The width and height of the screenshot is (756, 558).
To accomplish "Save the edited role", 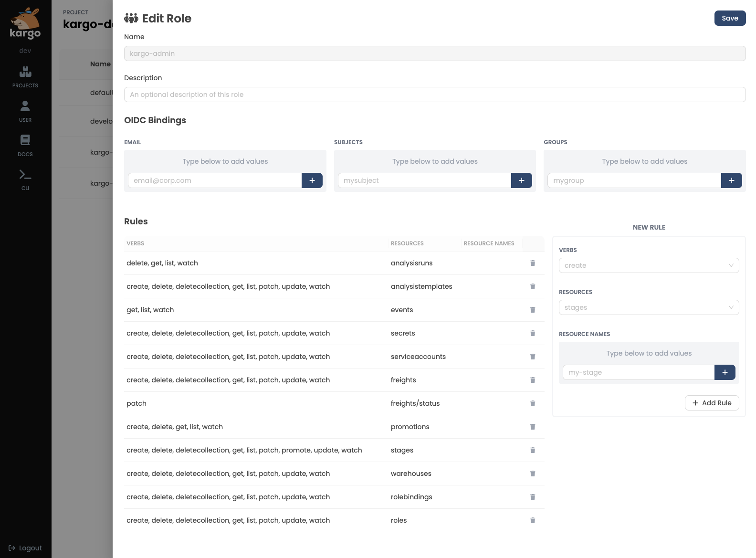I will (x=730, y=18).
